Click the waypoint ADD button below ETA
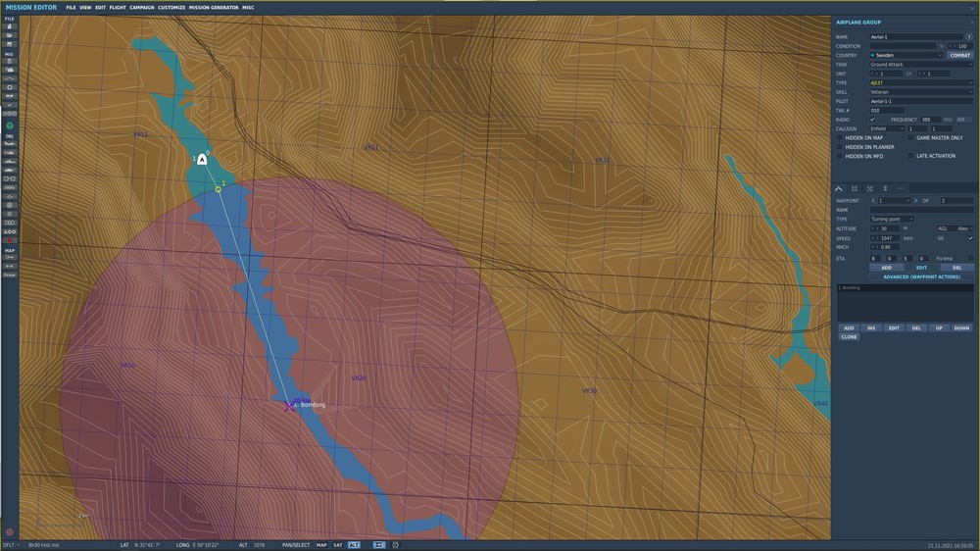The height and width of the screenshot is (551, 980). [886, 268]
